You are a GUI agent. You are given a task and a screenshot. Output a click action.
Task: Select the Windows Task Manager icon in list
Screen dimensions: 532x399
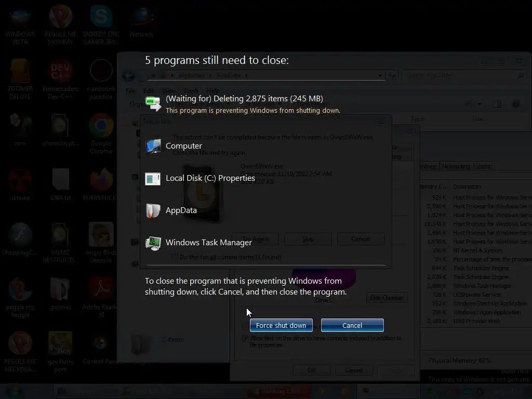coord(153,243)
